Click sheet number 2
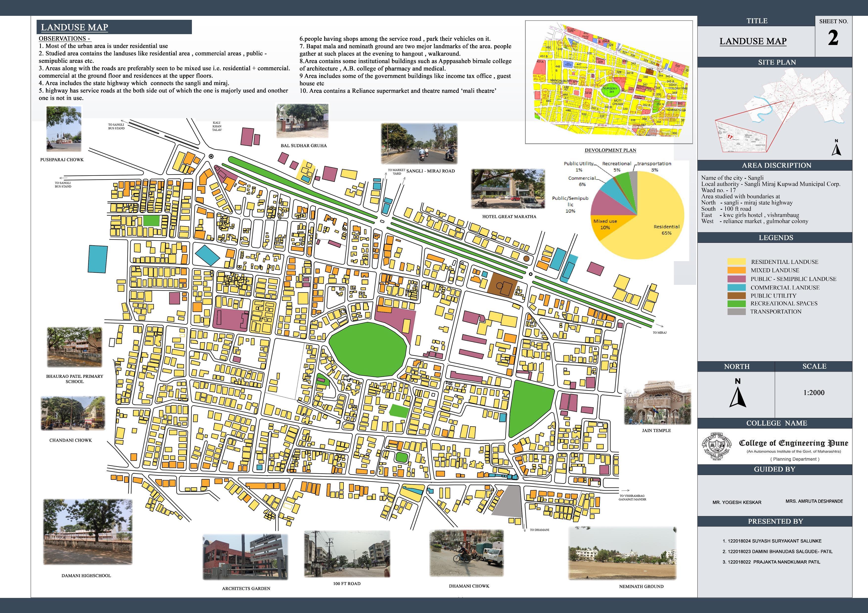The width and height of the screenshot is (868, 613). point(833,38)
